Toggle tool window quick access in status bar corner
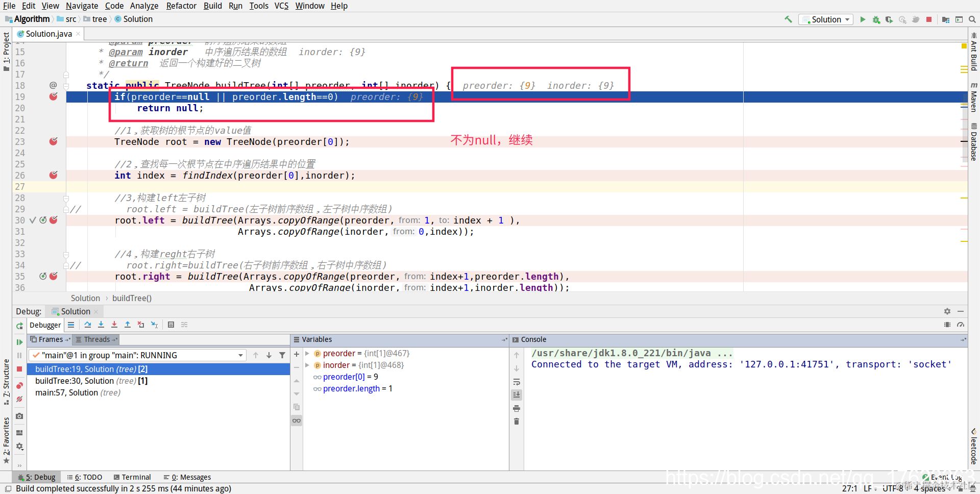This screenshot has width=980, height=494. coord(8,488)
